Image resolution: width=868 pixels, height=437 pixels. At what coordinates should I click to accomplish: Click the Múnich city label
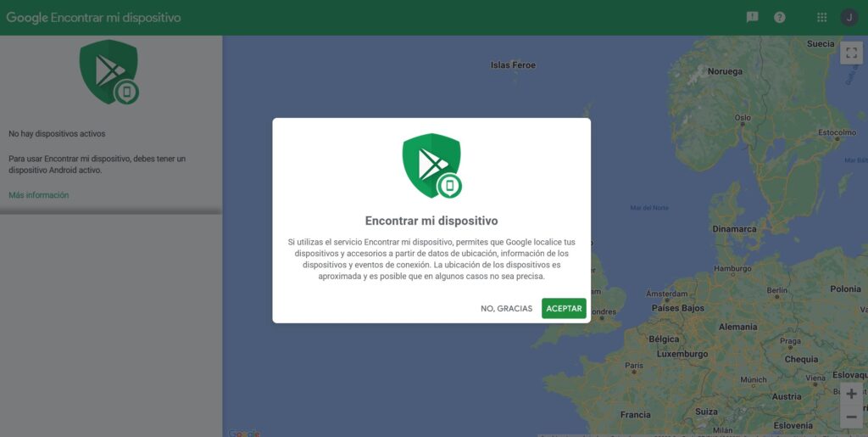pos(754,380)
